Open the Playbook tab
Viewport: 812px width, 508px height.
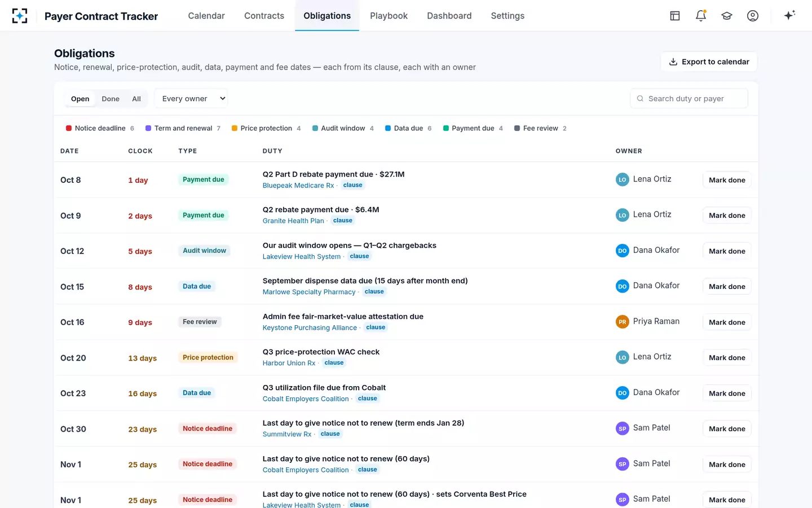pyautogui.click(x=389, y=16)
